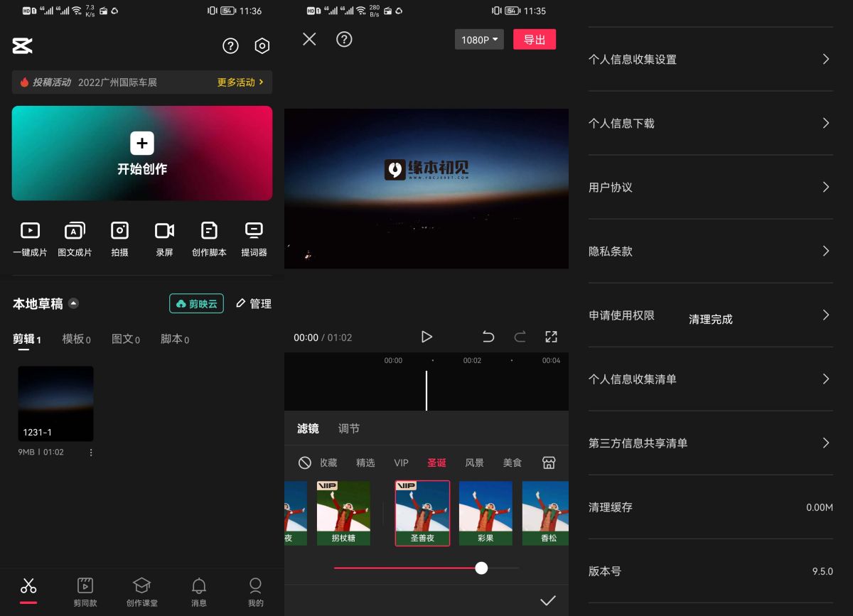Select the 滤镜 filter tab
The image size is (853, 616).
pyautogui.click(x=308, y=428)
